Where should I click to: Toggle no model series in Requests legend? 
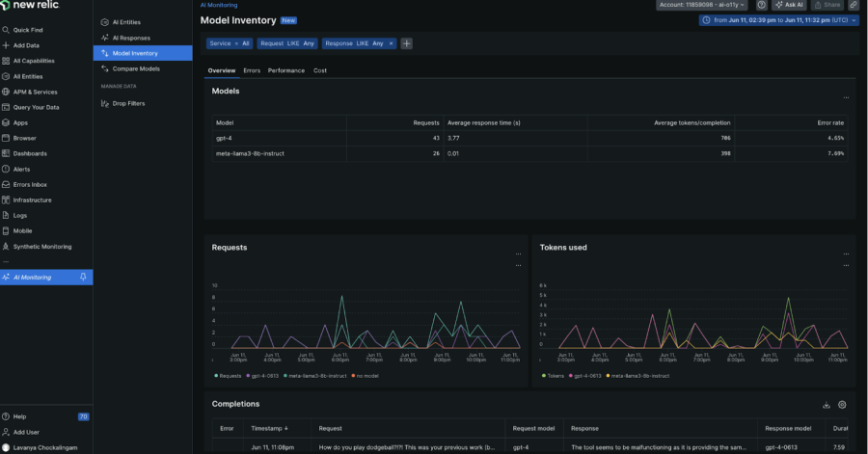click(x=367, y=375)
